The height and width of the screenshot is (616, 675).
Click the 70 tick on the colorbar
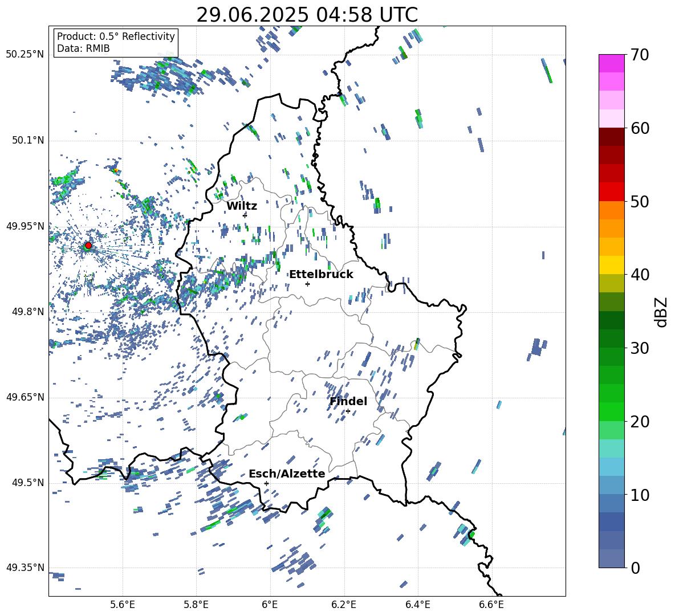click(x=640, y=55)
